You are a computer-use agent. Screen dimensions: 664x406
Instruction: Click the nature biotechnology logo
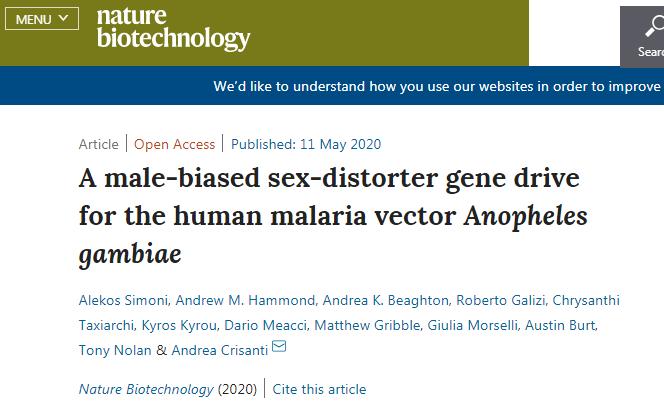pyautogui.click(x=174, y=28)
